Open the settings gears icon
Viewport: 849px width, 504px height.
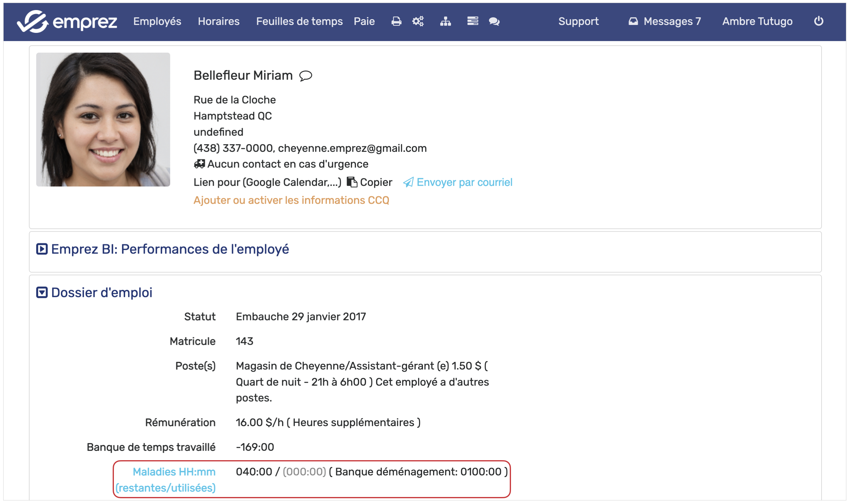(x=418, y=21)
